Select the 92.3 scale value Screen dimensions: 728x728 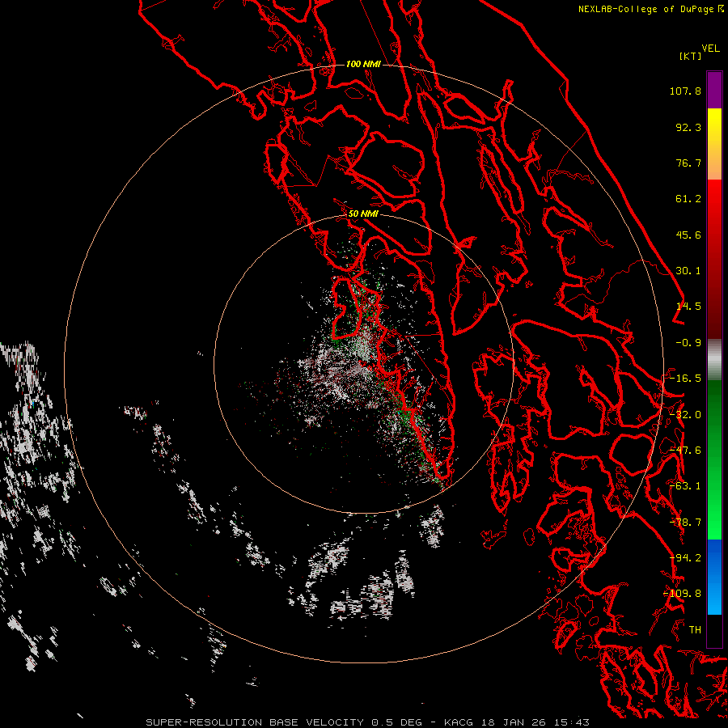point(688,127)
